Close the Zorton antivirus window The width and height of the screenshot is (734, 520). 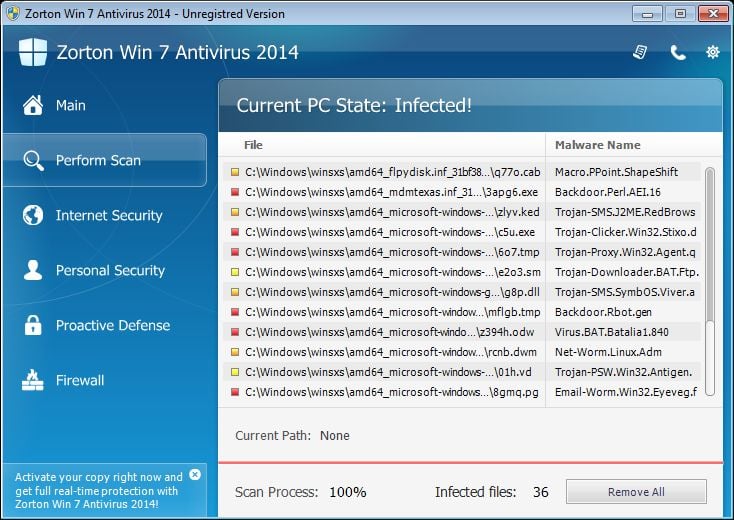point(713,14)
